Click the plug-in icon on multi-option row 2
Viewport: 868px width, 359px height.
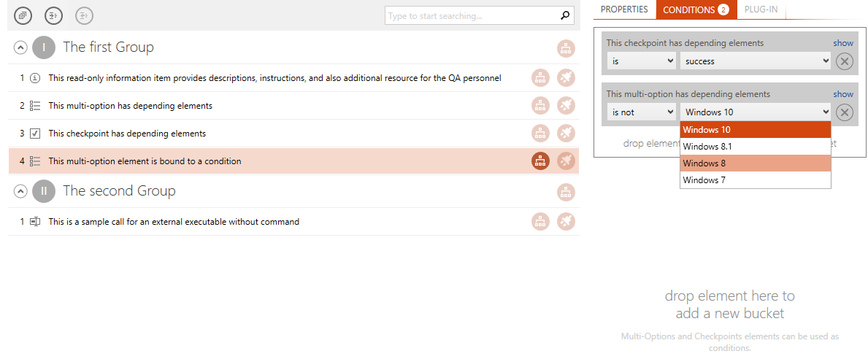click(566, 105)
